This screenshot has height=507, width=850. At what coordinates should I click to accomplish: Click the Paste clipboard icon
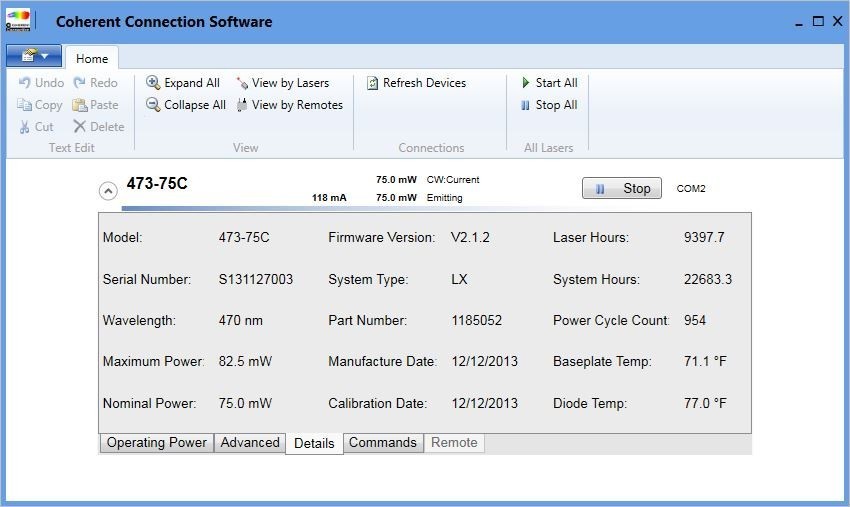tap(80, 105)
